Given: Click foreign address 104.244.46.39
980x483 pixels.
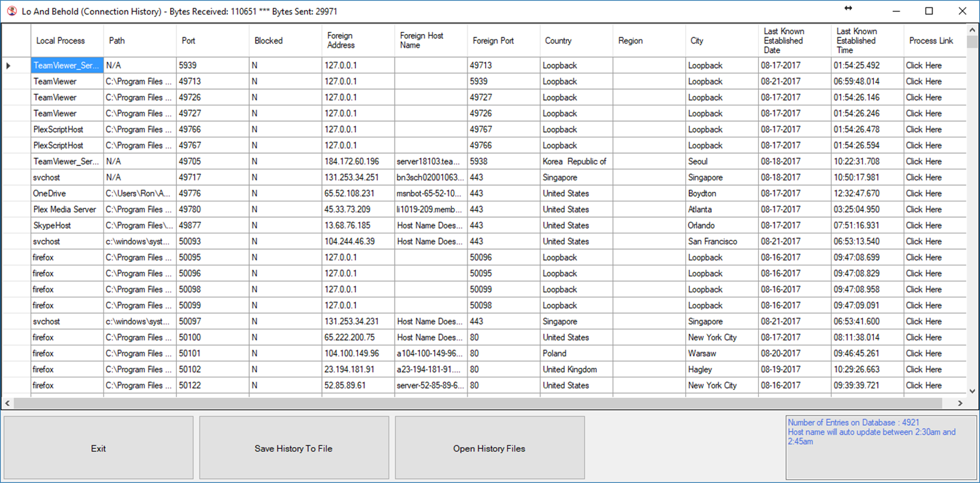Looking at the screenshot, I should pyautogui.click(x=358, y=241).
